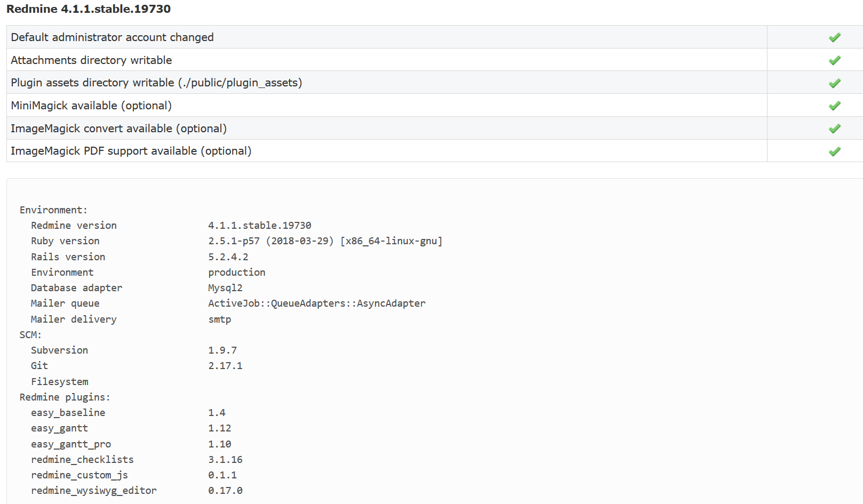The height and width of the screenshot is (504, 863).
Task: Click the 'Mailer queue' label
Action: coord(65,303)
